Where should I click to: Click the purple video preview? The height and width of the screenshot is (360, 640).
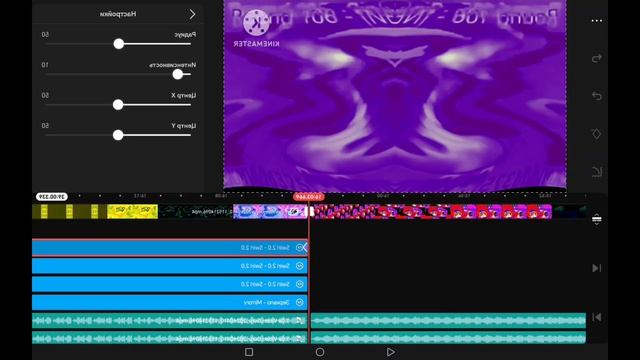tap(395, 95)
